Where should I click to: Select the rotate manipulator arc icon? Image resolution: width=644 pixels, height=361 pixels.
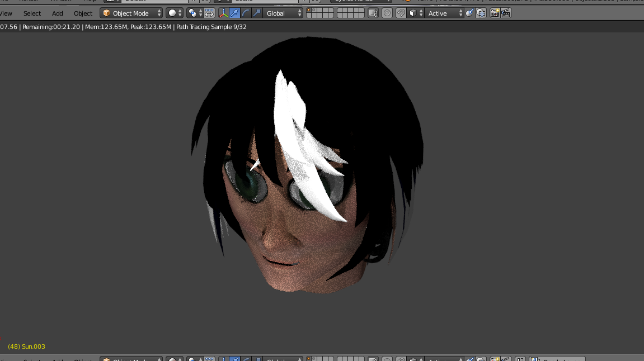(246, 13)
